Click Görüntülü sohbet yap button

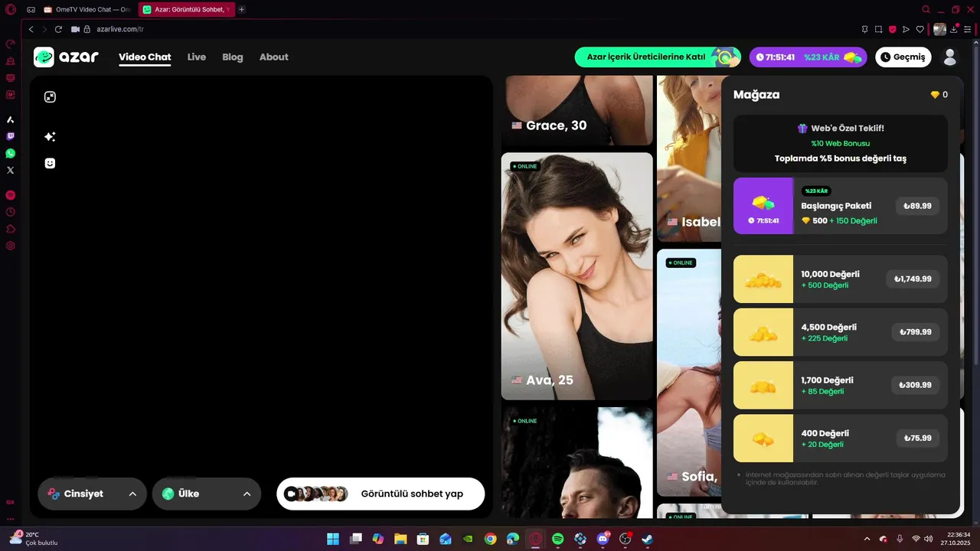tap(381, 494)
